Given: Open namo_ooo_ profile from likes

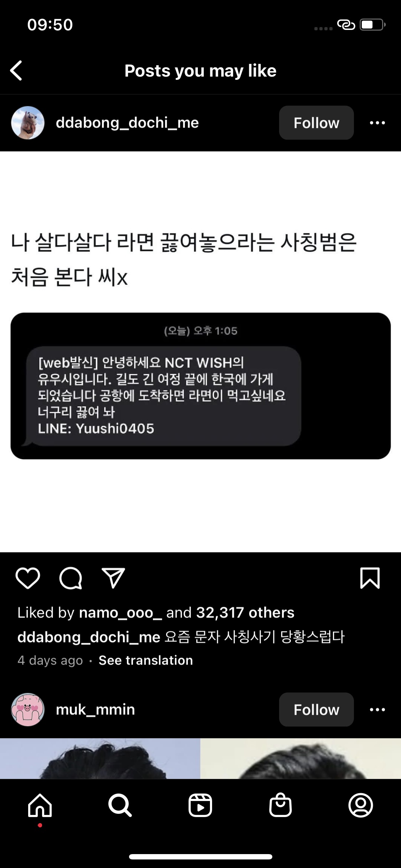Looking at the screenshot, I should coord(120,613).
